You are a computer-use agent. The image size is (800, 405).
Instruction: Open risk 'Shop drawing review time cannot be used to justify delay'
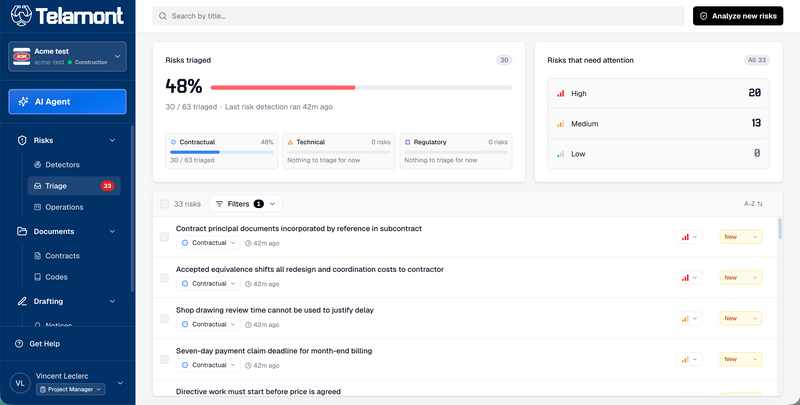click(275, 310)
